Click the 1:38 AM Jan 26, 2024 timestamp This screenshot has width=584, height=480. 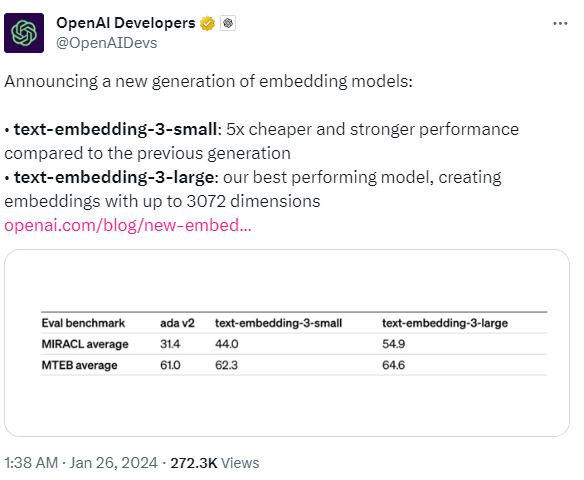click(x=81, y=463)
